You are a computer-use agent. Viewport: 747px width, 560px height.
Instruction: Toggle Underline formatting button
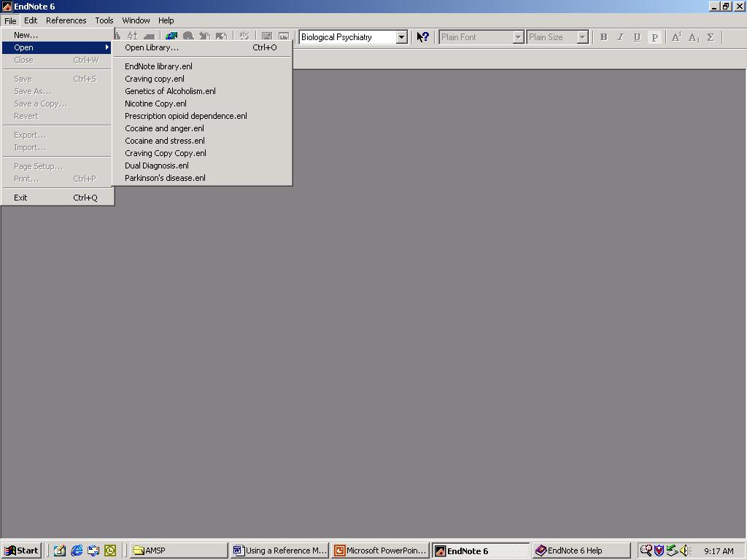(x=637, y=37)
